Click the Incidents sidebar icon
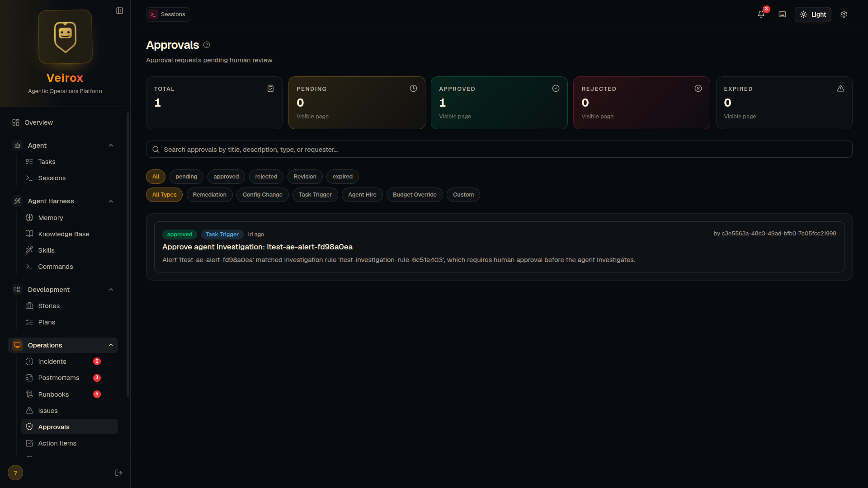 29,361
